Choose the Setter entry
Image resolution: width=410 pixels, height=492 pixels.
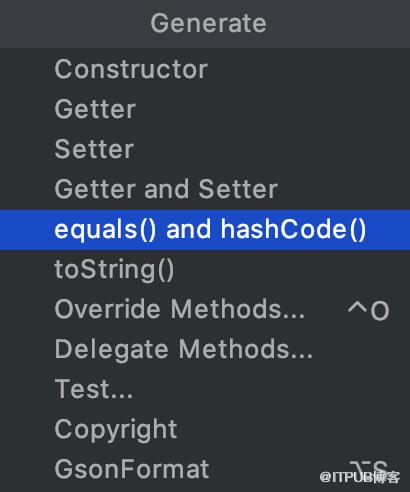click(x=205, y=149)
